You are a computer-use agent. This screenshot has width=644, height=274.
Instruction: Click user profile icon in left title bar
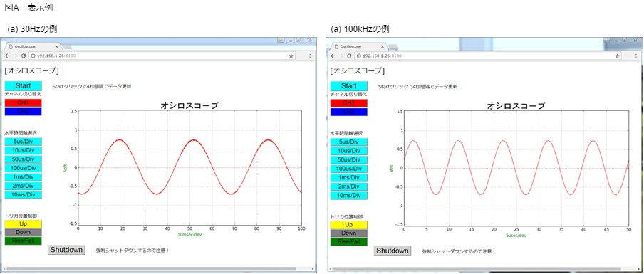[281, 40]
